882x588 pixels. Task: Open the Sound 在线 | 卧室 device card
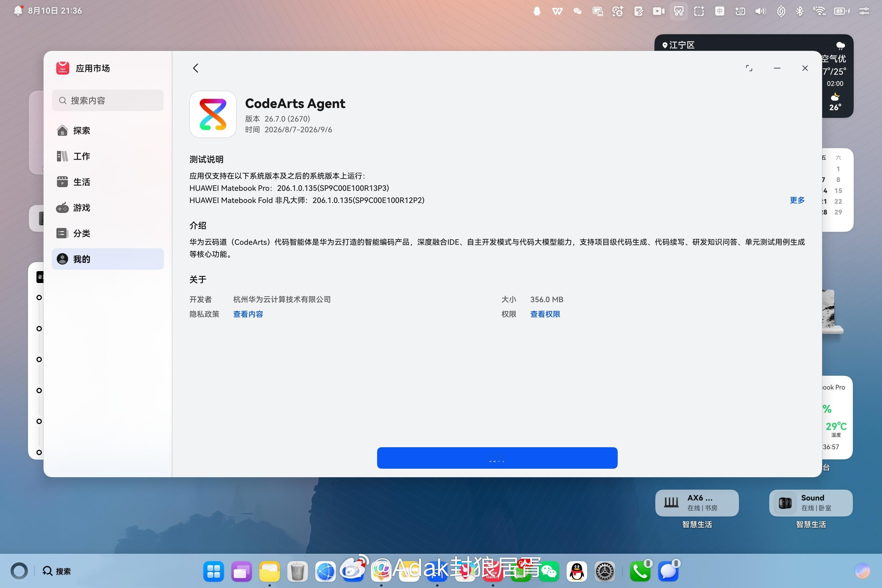[x=811, y=503]
